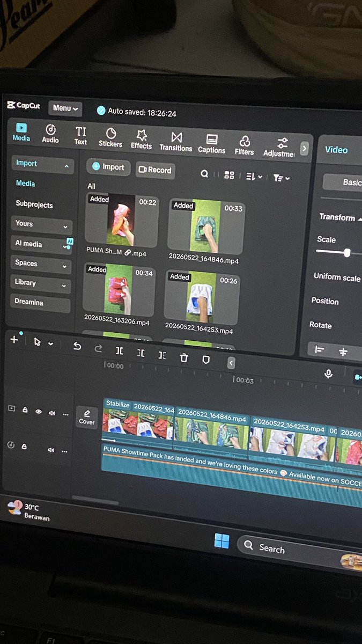Expand the Library section
Image resolution: width=362 pixels, height=644 pixels.
click(x=40, y=283)
